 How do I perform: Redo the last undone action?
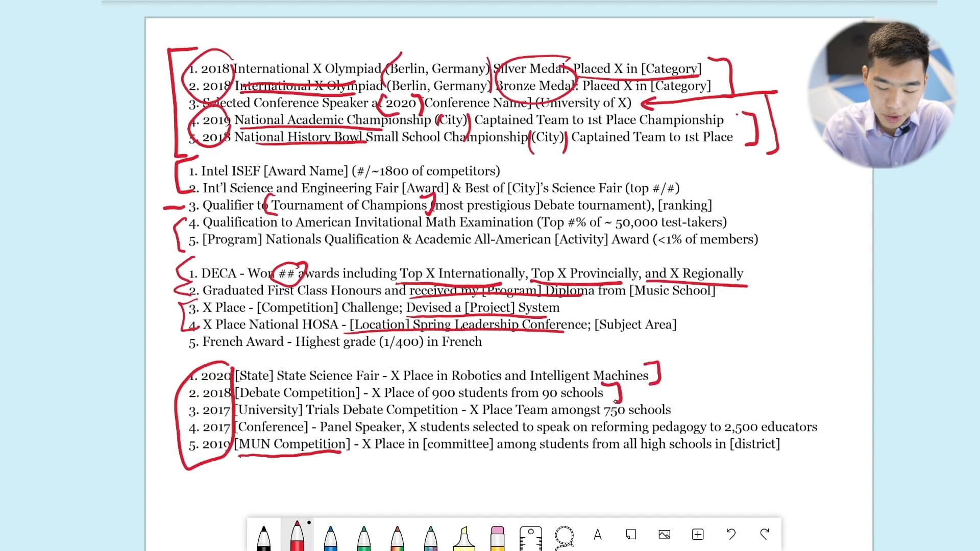[764, 535]
